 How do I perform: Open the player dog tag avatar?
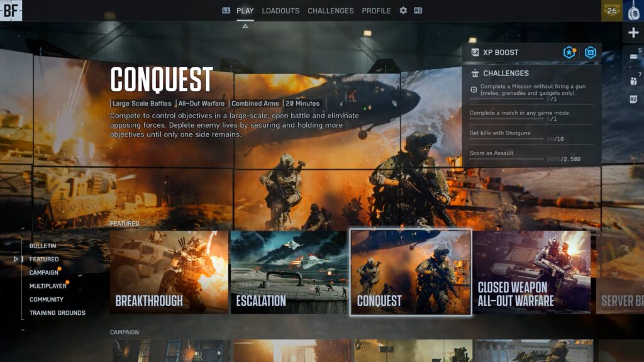[x=633, y=11]
